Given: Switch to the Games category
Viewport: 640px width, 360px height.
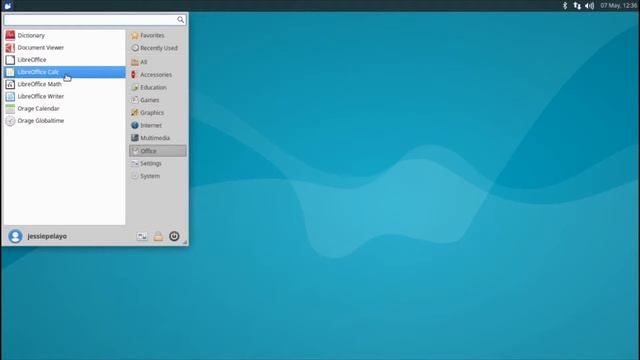Looking at the screenshot, I should pyautogui.click(x=158, y=100).
